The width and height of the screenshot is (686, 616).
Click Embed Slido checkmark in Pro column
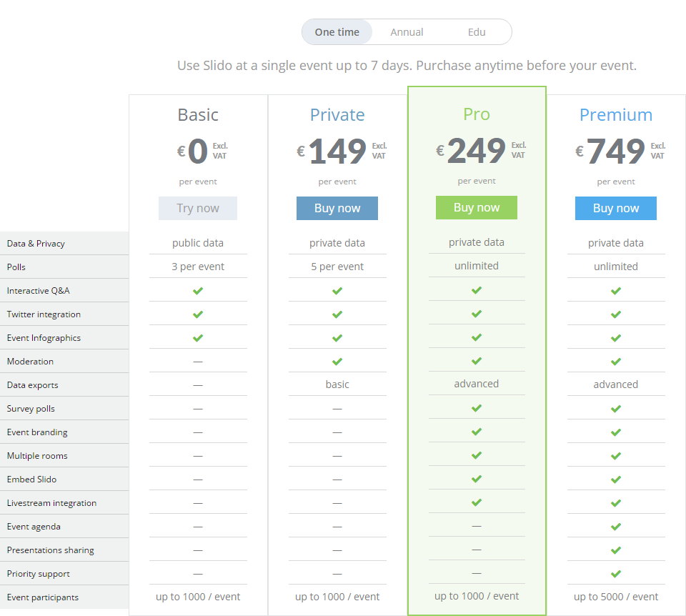pyautogui.click(x=477, y=479)
